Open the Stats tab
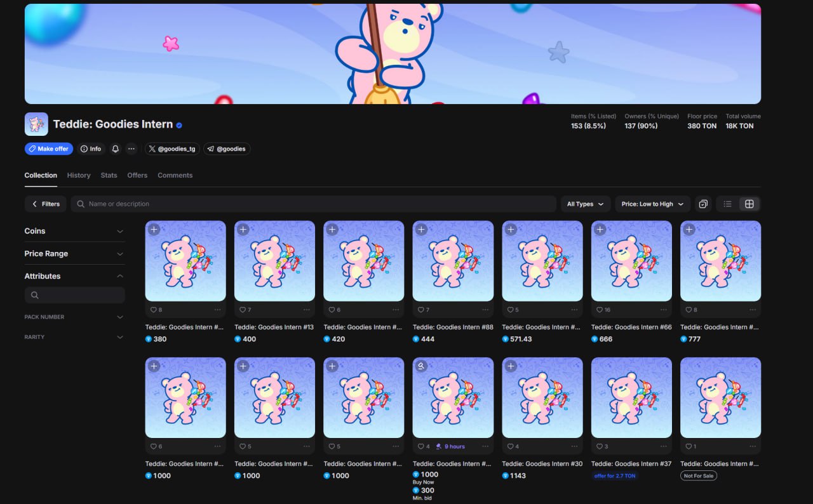813x504 pixels. click(x=109, y=175)
